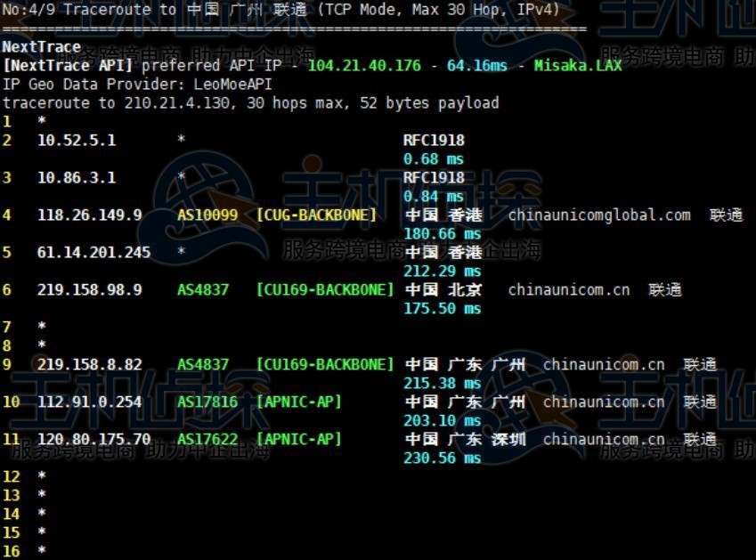Viewport: 756px width, 560px height.
Task: Click the hop 3 IP 10.86.3.1
Action: (x=77, y=178)
